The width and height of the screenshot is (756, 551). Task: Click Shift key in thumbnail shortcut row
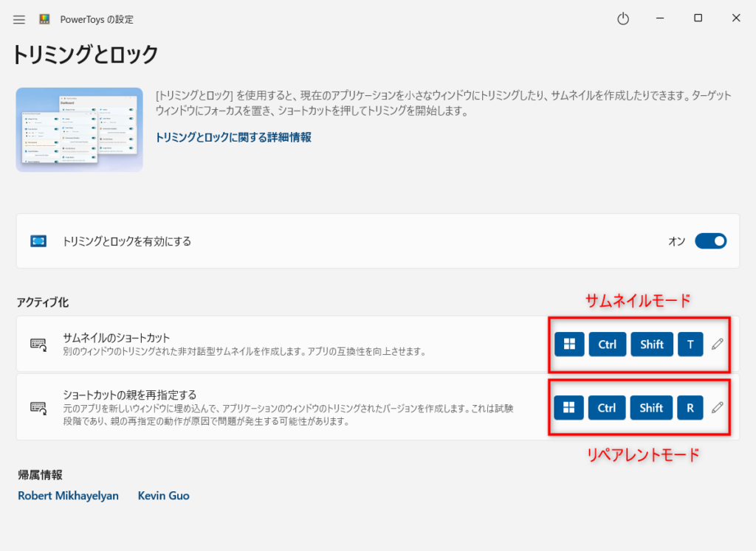coord(652,344)
